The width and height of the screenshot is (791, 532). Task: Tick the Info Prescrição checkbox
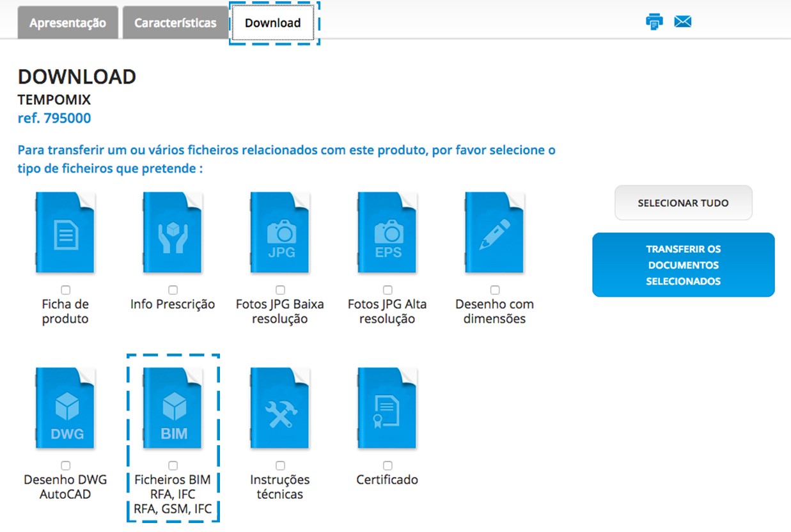pos(173,290)
